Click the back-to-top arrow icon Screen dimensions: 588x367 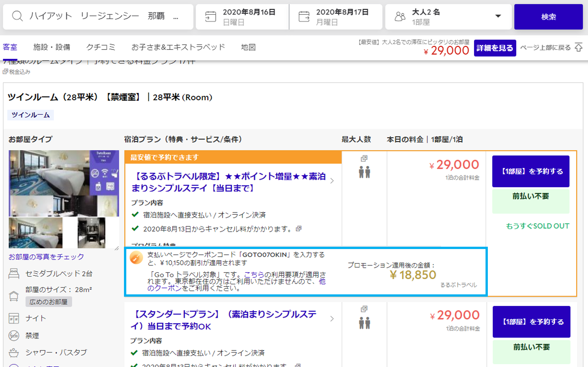579,48
